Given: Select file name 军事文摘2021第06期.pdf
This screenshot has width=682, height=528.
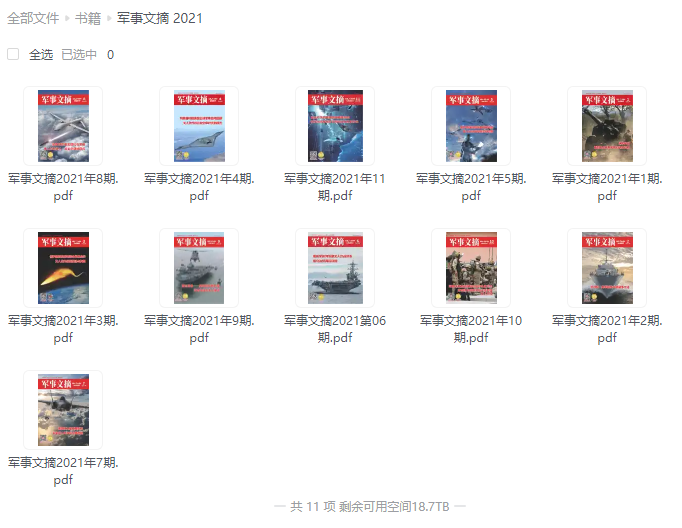Looking at the screenshot, I should coord(335,329).
